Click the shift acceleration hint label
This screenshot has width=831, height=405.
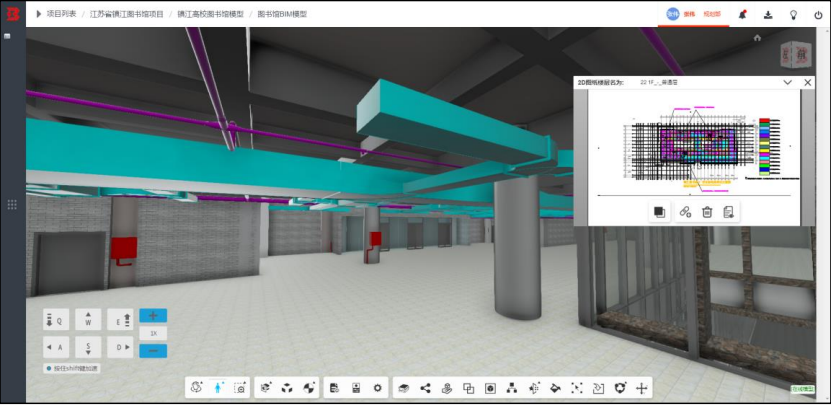72,368
